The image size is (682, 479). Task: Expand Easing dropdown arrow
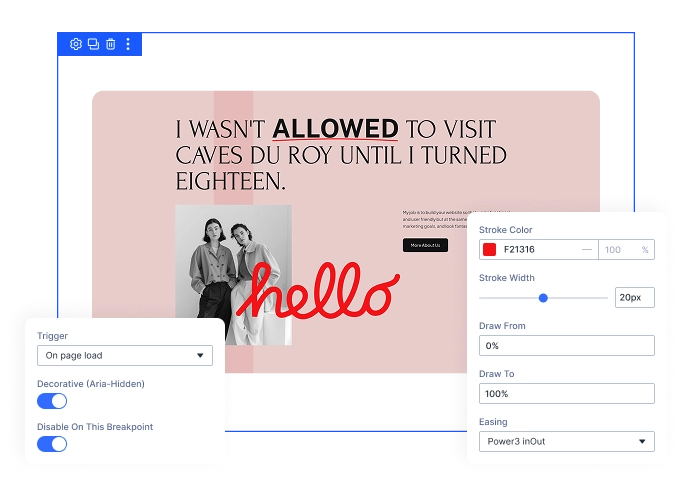tap(642, 442)
